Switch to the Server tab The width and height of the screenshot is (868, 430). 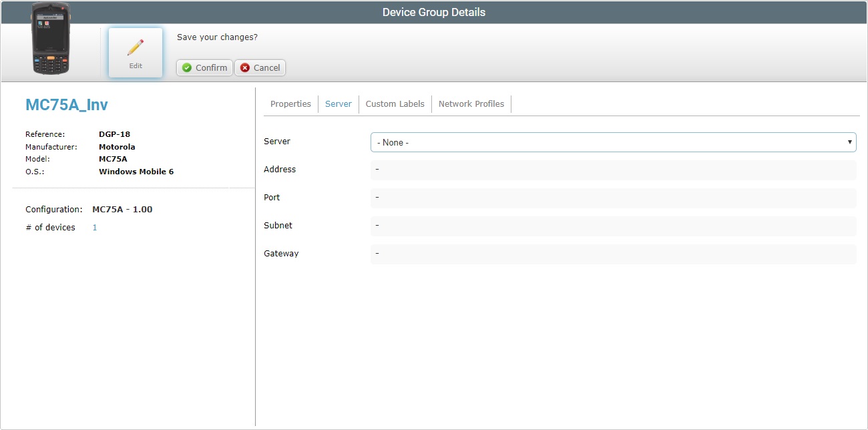click(338, 103)
